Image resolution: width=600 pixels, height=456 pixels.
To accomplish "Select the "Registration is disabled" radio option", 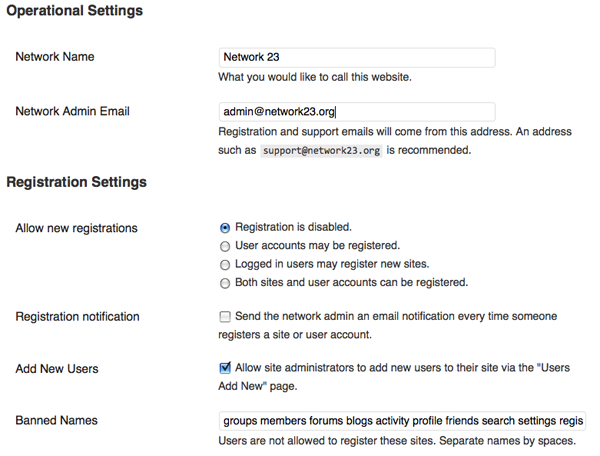I will (x=225, y=227).
